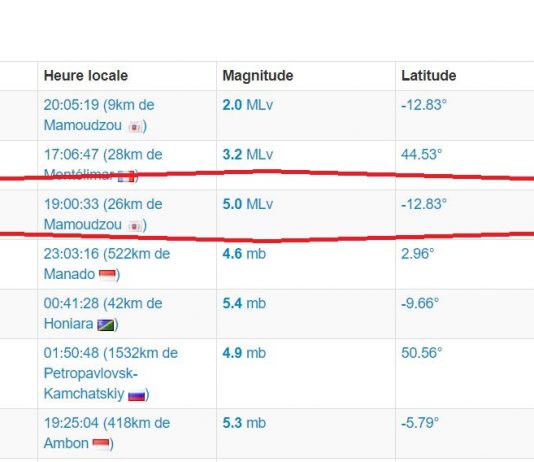The width and height of the screenshot is (534, 462).
Task: Select the 4.9 mb magnitude link
Action: pyautogui.click(x=244, y=353)
